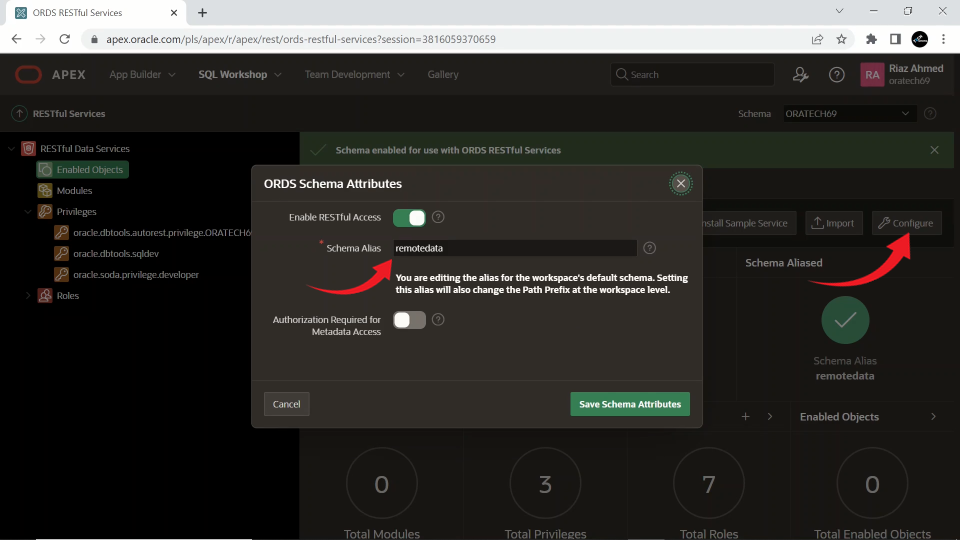Viewport: 960px width, 540px height.
Task: Toggle Enable RESTful Access switch
Action: click(409, 217)
